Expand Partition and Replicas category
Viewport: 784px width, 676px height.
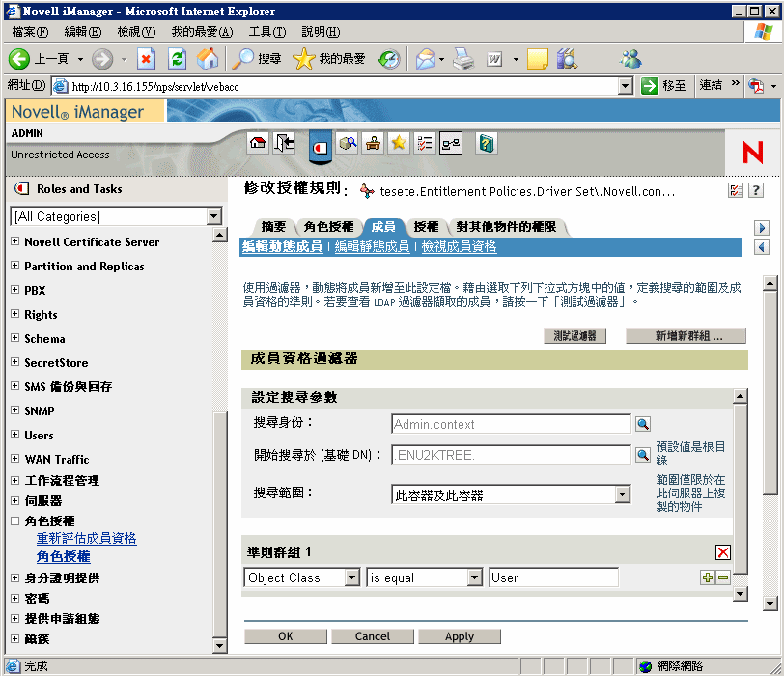pos(15,265)
